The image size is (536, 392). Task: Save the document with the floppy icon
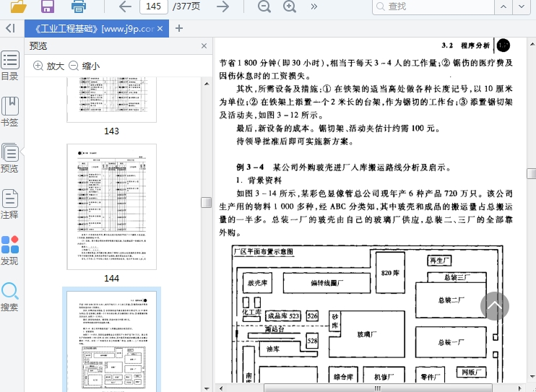48,6
